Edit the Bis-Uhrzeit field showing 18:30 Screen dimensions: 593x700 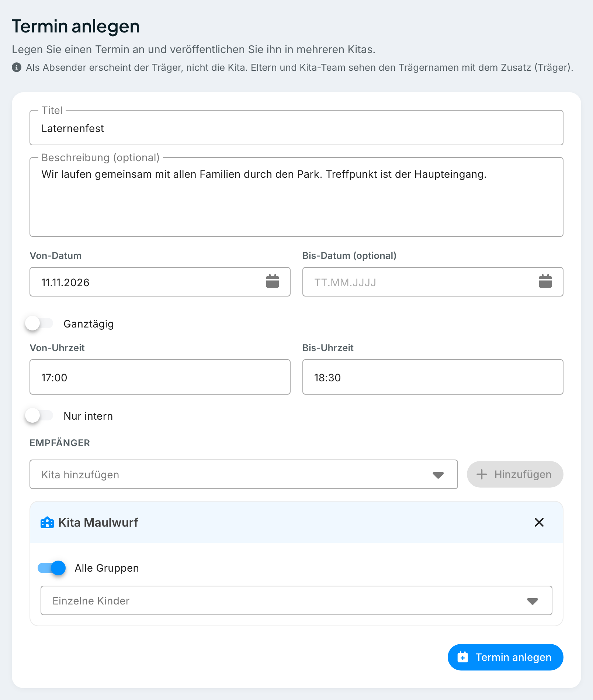tap(433, 377)
